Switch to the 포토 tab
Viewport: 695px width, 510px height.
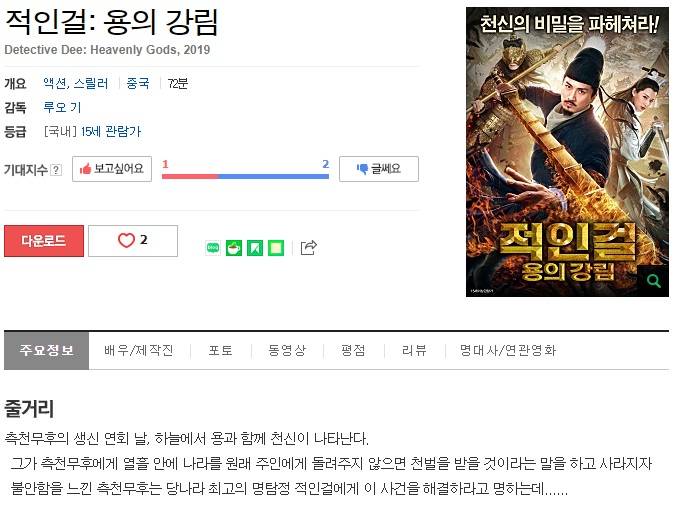coord(220,350)
